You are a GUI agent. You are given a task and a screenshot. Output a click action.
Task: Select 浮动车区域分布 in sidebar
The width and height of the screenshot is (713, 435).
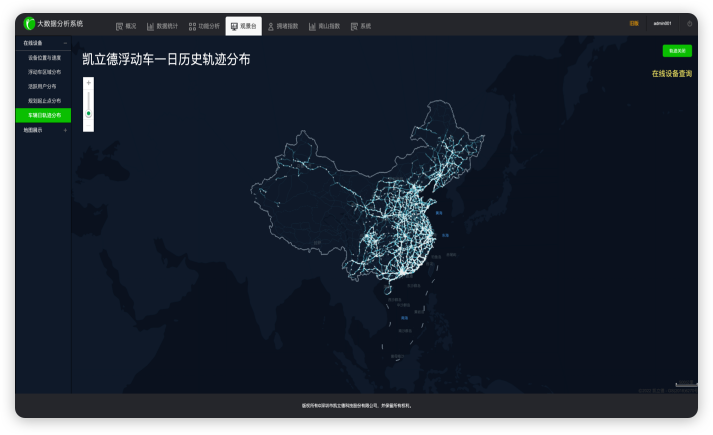(x=45, y=72)
